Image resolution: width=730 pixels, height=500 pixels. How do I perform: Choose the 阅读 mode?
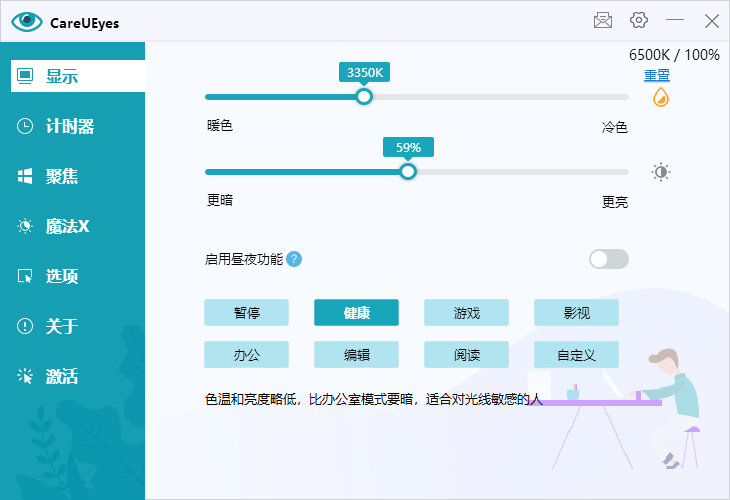[x=466, y=355]
